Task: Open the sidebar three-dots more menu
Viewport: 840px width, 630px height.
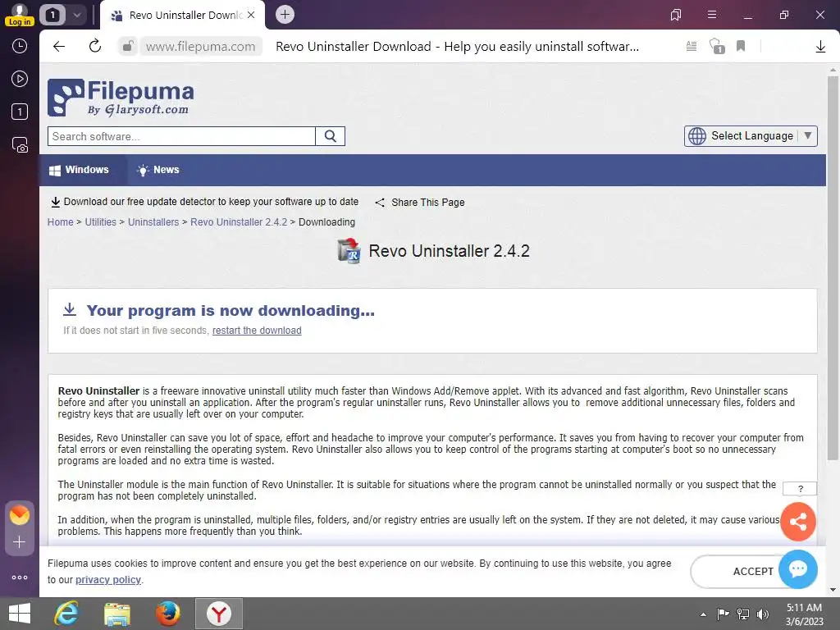Action: (20, 577)
